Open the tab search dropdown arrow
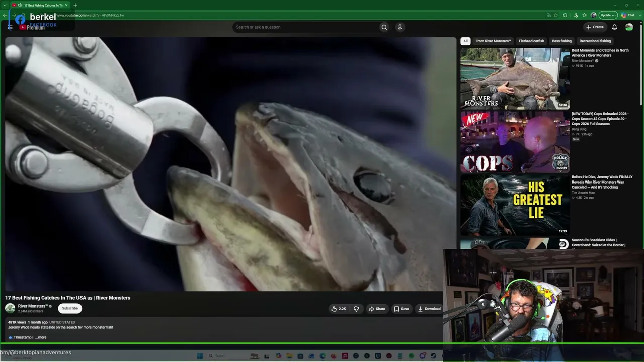 (x=5, y=5)
